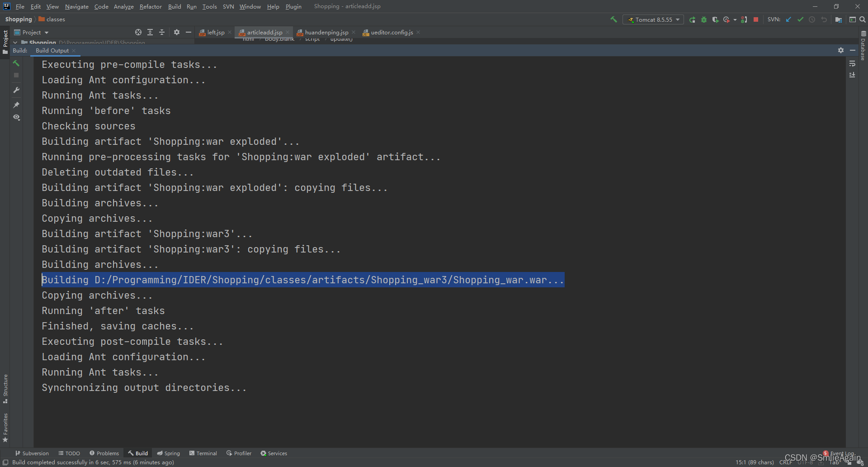The image size is (868, 467).
Task: Click Expand All in the Project panel
Action: tap(150, 32)
